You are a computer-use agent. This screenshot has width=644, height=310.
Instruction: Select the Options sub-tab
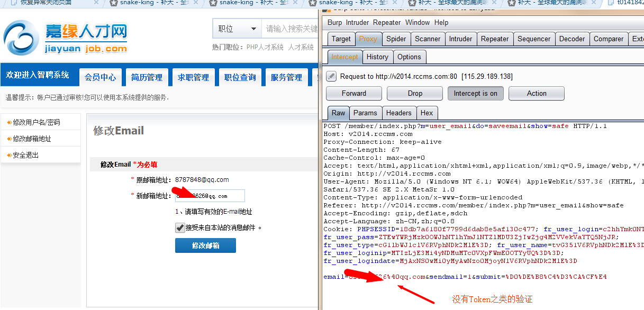point(409,57)
